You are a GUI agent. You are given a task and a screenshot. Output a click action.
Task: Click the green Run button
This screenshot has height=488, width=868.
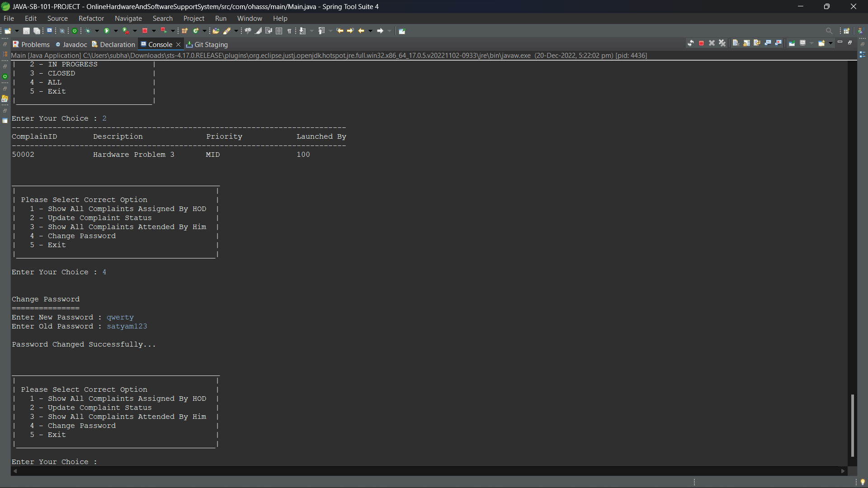point(107,31)
